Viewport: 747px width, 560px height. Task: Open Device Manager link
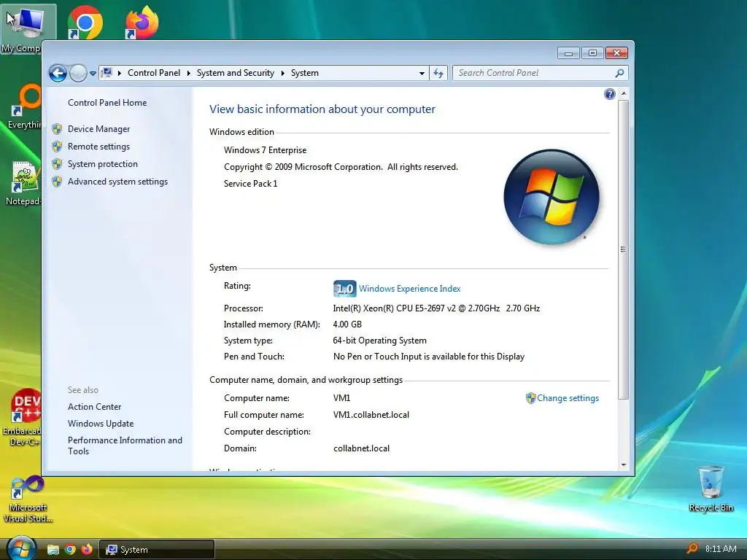pos(98,129)
